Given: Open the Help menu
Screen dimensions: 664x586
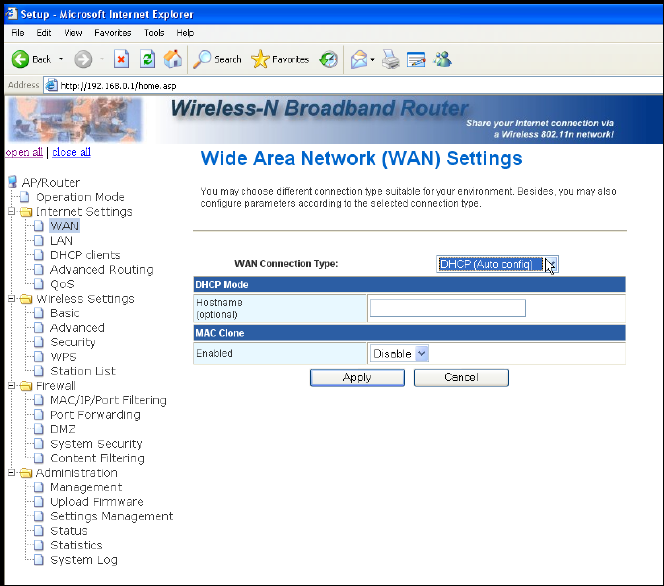Looking at the screenshot, I should point(185,33).
